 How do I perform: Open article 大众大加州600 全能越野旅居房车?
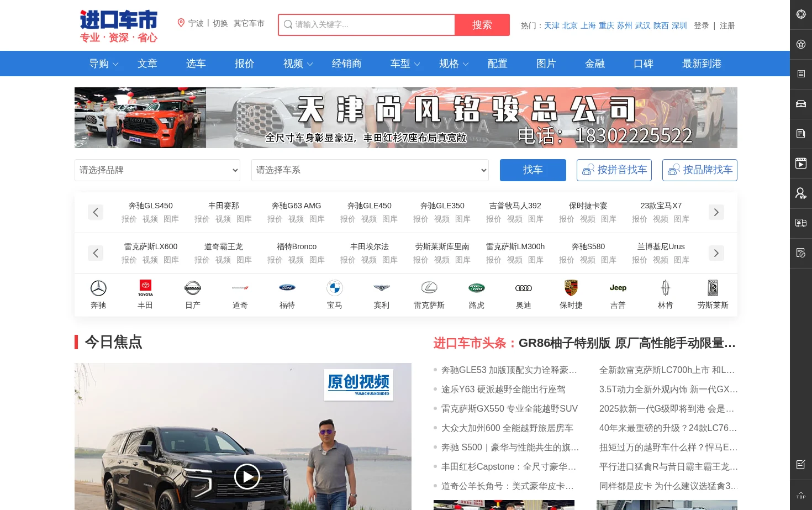coord(507,428)
